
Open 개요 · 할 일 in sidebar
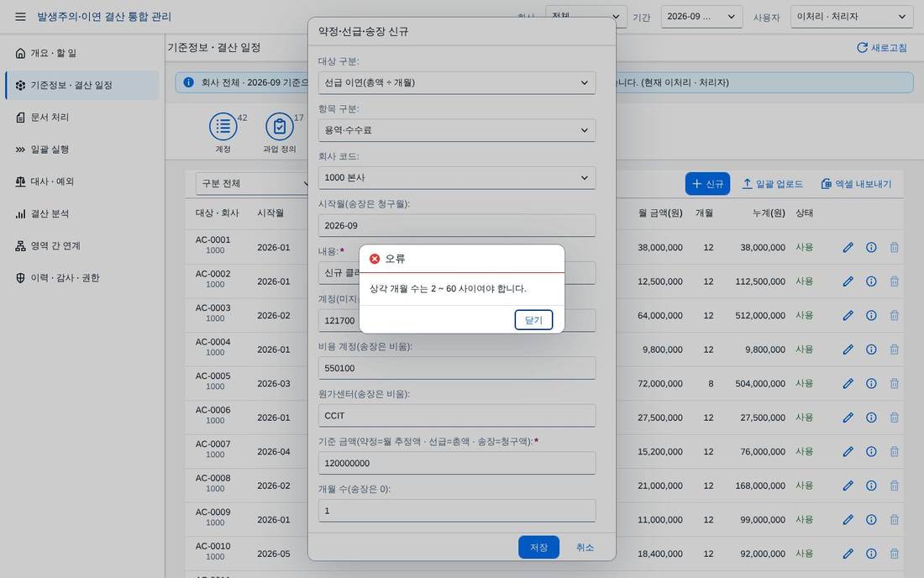tap(82, 53)
